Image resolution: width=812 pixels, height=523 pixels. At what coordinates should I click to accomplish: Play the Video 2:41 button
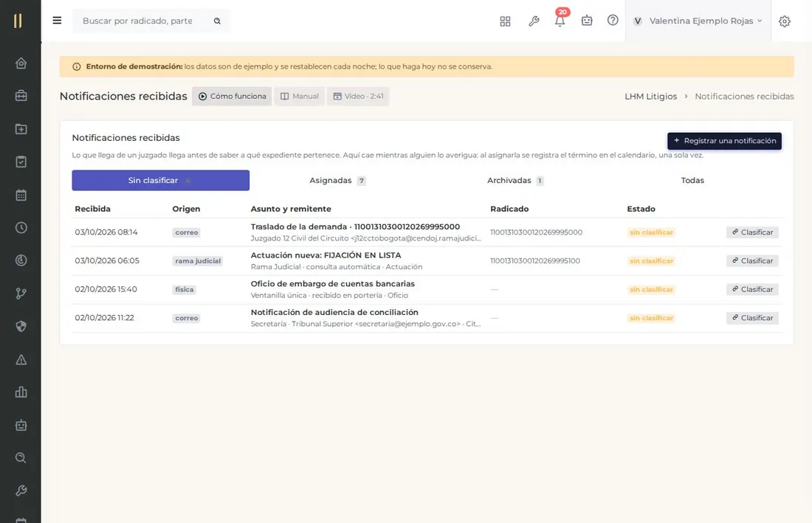pyautogui.click(x=358, y=96)
